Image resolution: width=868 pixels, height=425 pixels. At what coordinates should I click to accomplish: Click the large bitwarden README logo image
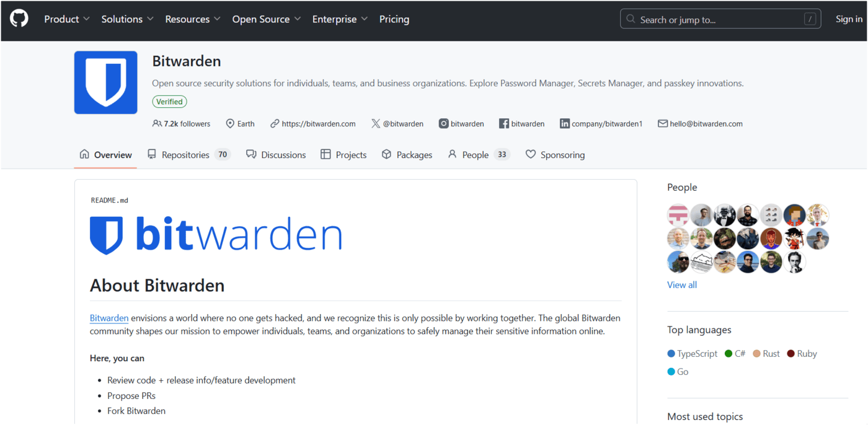[x=216, y=235]
